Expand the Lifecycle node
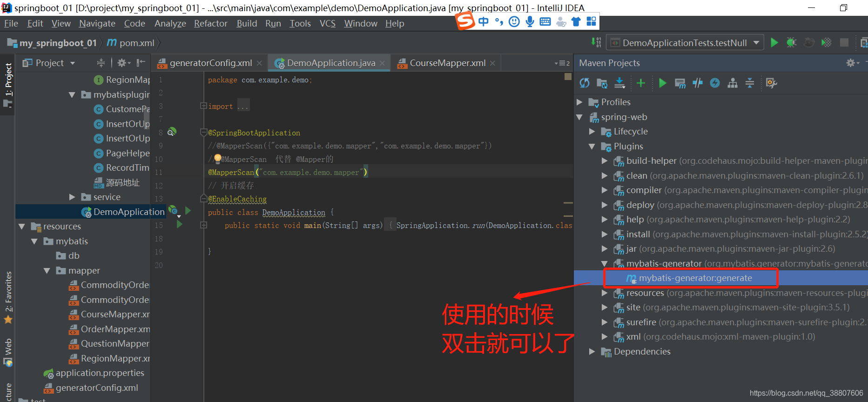 592,132
